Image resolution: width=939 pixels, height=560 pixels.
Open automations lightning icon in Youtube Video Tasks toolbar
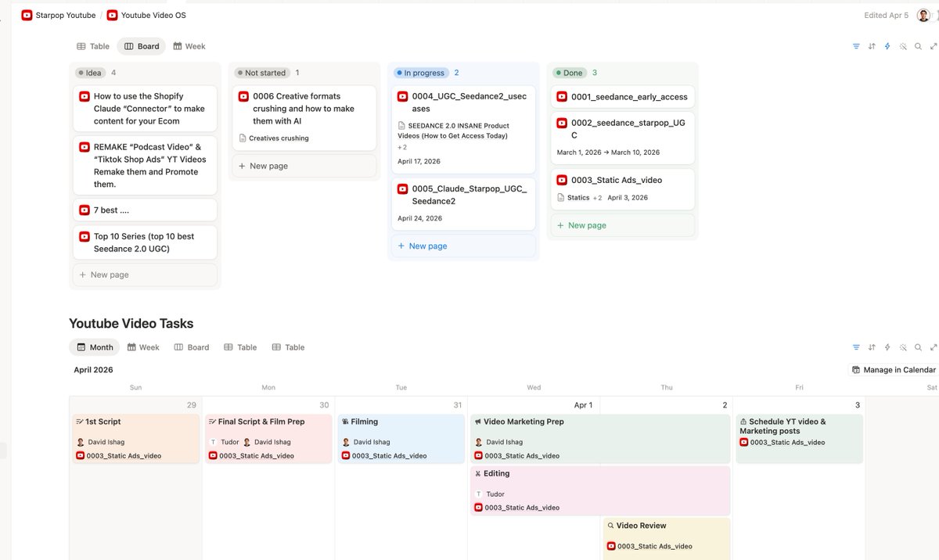887,347
